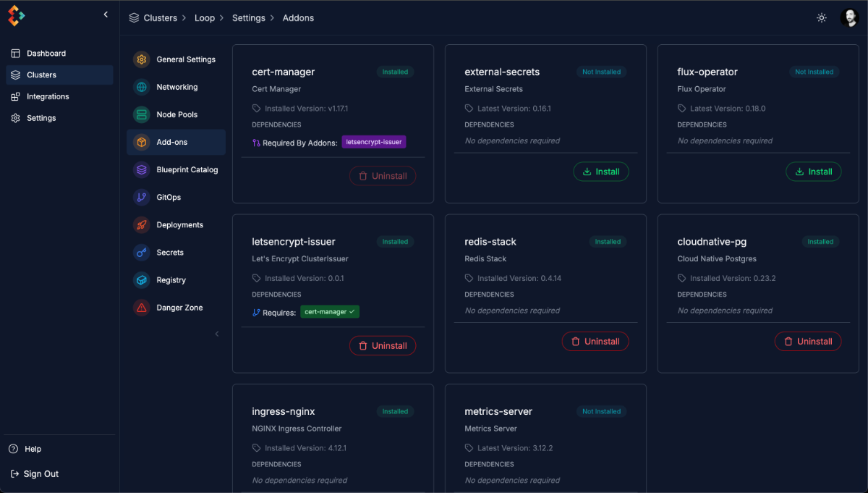This screenshot has width=868, height=493.
Task: Click the gear icon beside sidebar Settings
Action: coord(15,118)
